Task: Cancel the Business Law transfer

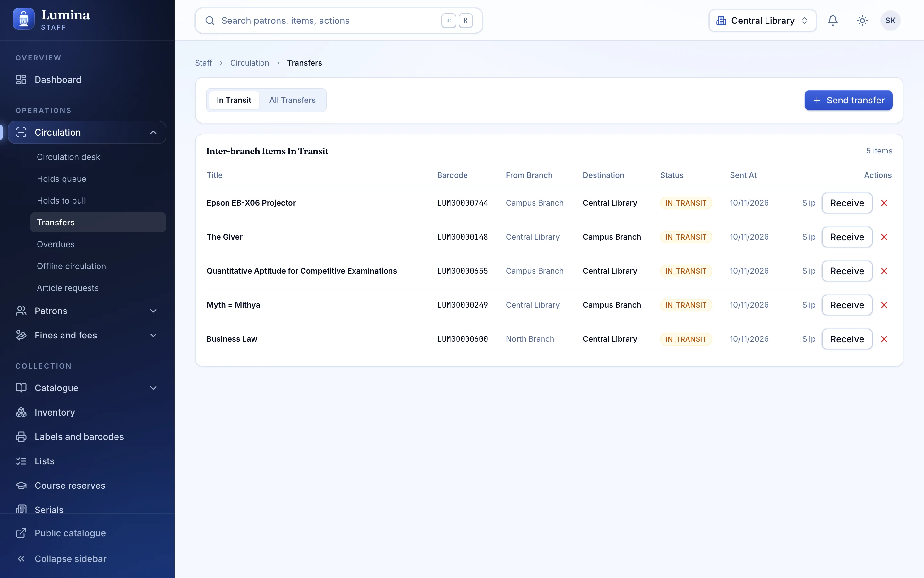Action: (884, 339)
